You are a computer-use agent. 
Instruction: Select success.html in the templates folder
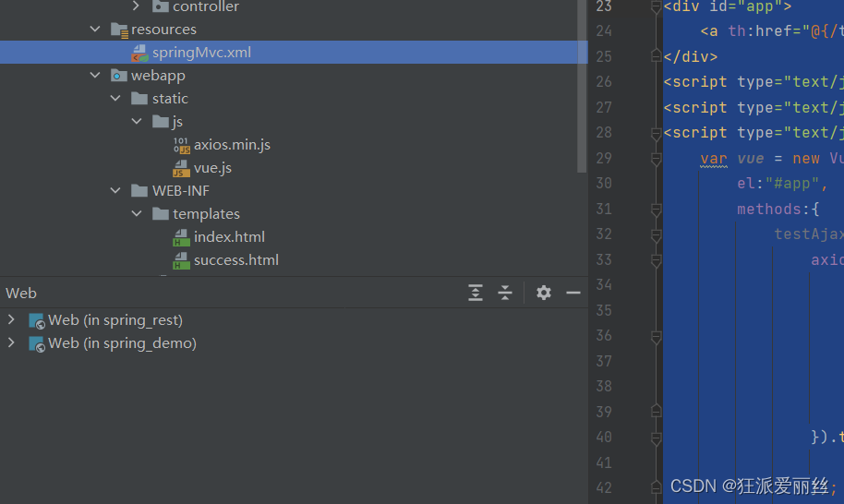(x=235, y=260)
